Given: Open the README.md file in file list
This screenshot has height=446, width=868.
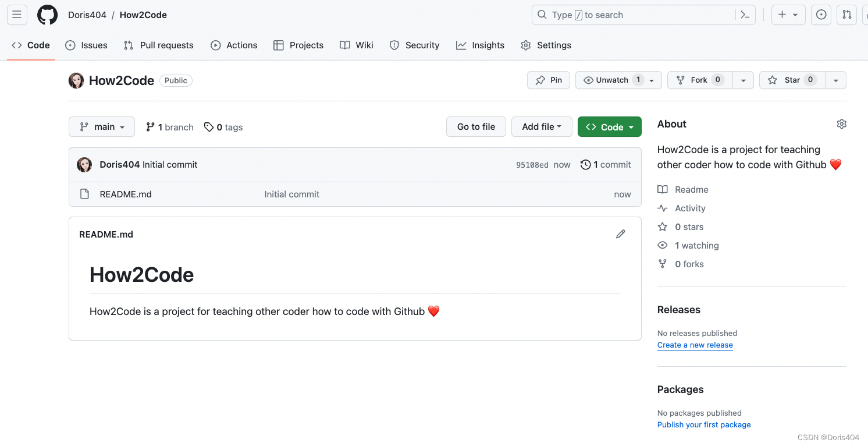Looking at the screenshot, I should click(x=126, y=194).
